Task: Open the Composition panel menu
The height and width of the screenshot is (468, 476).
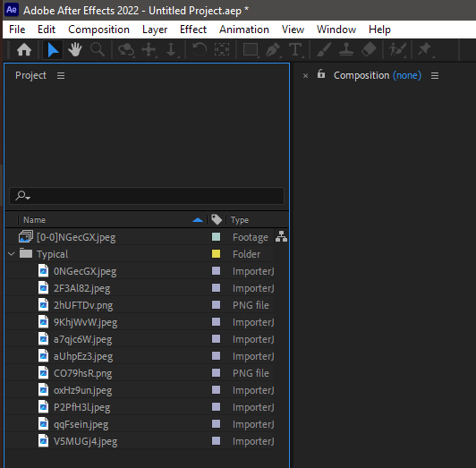Action: point(435,76)
